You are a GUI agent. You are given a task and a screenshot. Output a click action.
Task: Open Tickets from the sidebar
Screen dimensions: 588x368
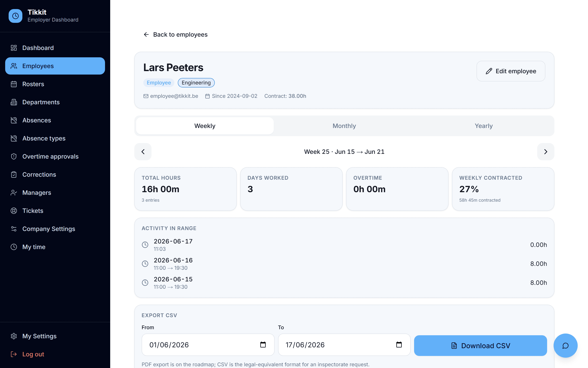tap(55, 211)
